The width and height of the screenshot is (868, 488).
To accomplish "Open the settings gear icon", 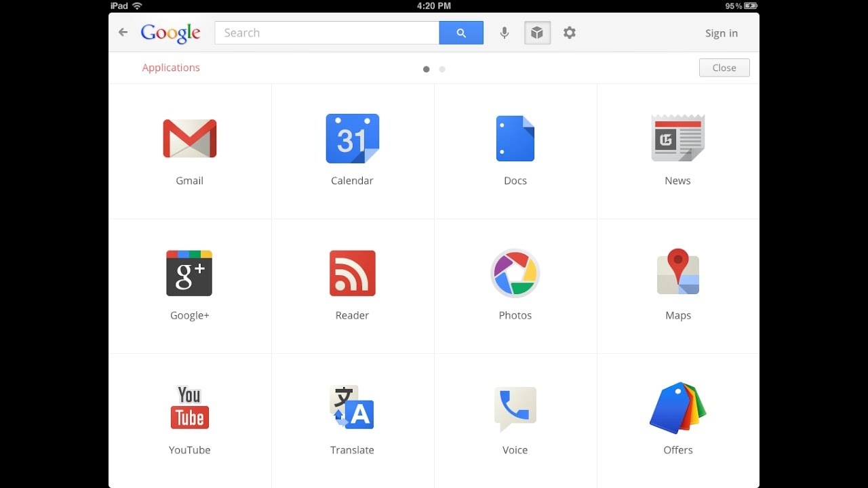I will (570, 33).
